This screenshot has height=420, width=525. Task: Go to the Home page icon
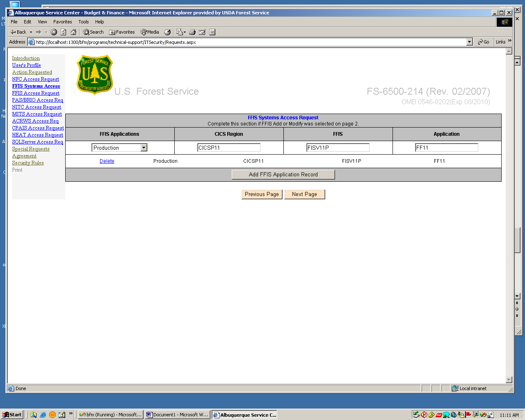tap(73, 32)
